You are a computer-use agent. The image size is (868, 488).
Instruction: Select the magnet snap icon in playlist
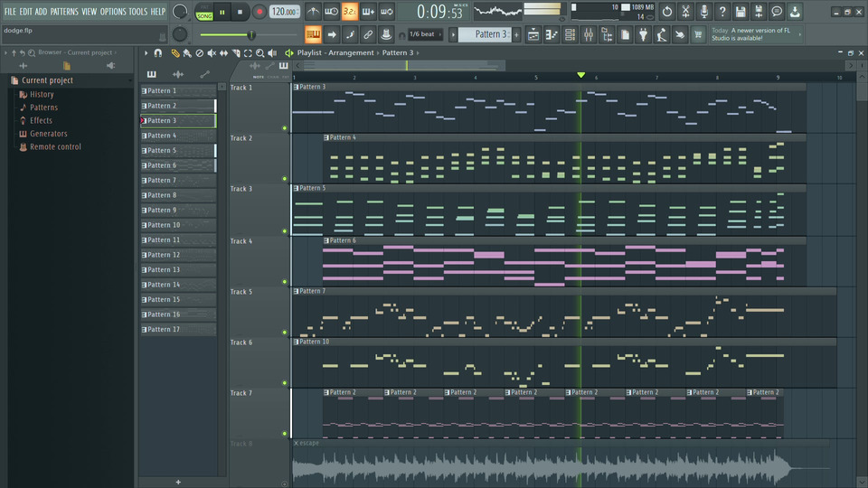[x=158, y=53]
